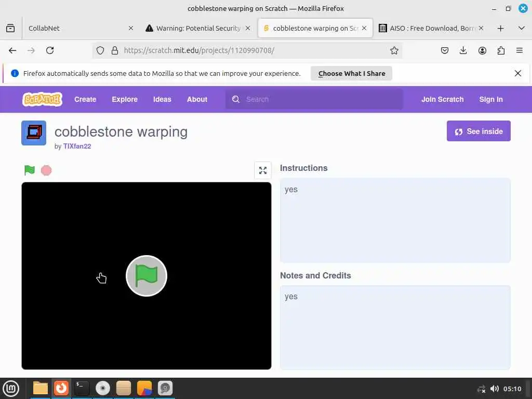
Task: Click Sign in link
Action: pos(490,99)
